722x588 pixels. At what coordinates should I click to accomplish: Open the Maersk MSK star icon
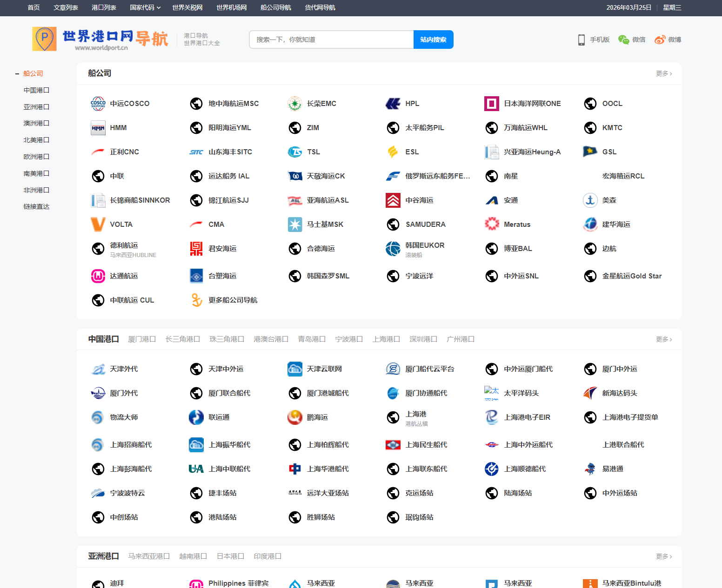[x=294, y=225]
